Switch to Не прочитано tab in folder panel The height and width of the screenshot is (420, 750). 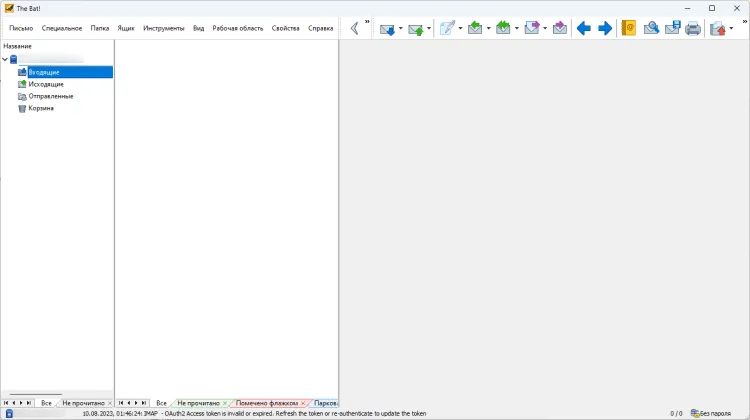(83, 403)
